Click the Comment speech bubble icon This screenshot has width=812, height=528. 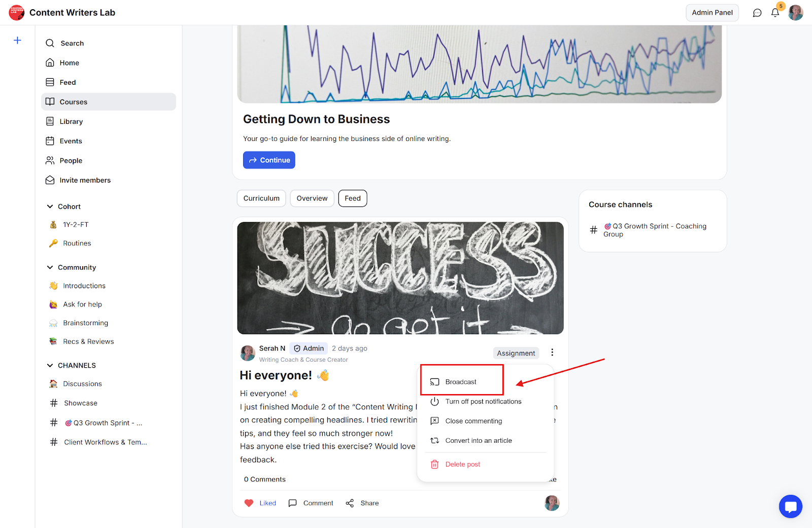coord(292,503)
